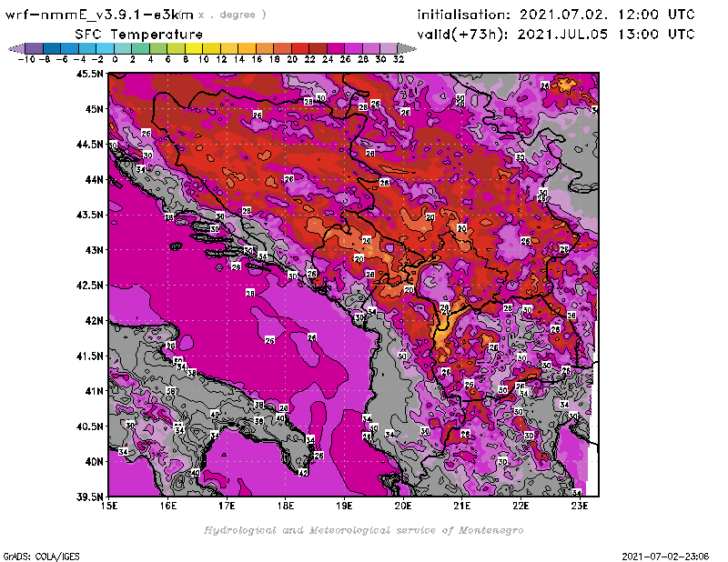Click the 'wrf-nmmE_v3.9.1-e3km' model label
This screenshot has height=562, width=728.
coord(99,15)
